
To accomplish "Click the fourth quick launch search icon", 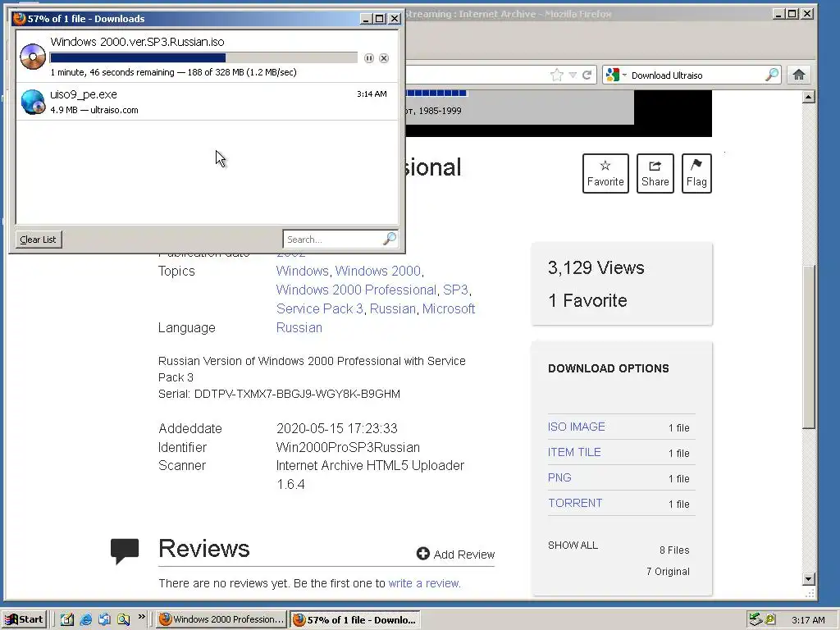I will (123, 619).
